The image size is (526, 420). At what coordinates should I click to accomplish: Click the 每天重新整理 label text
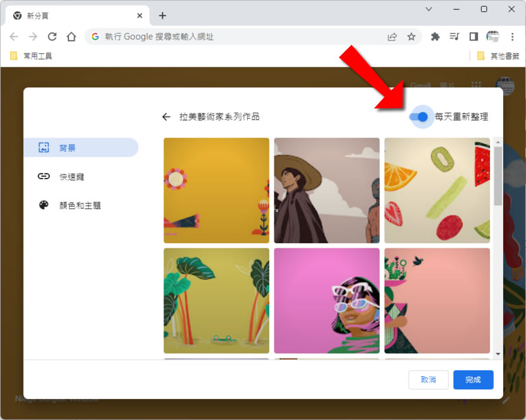coord(461,117)
